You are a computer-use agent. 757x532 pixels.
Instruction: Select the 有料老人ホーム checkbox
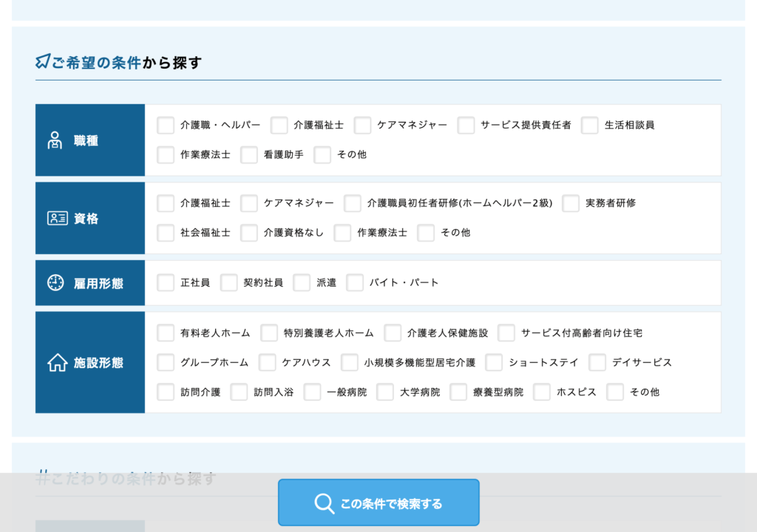(x=166, y=333)
